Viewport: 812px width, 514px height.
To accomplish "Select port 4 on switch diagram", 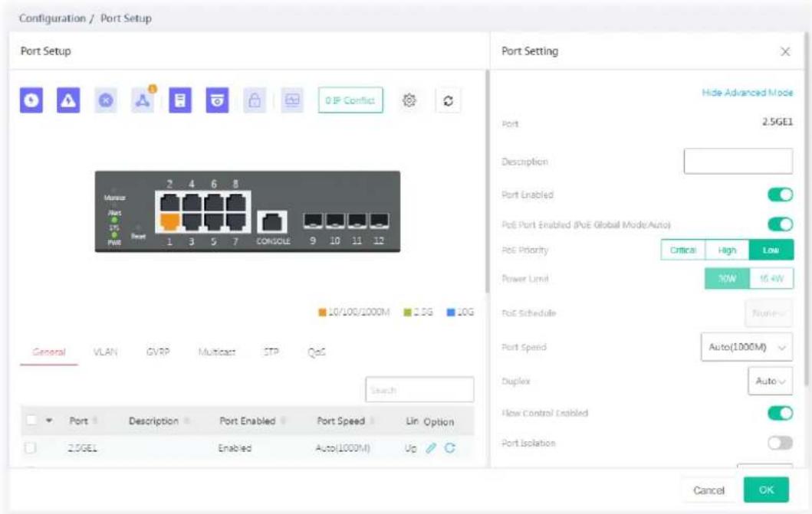I will coord(192,201).
